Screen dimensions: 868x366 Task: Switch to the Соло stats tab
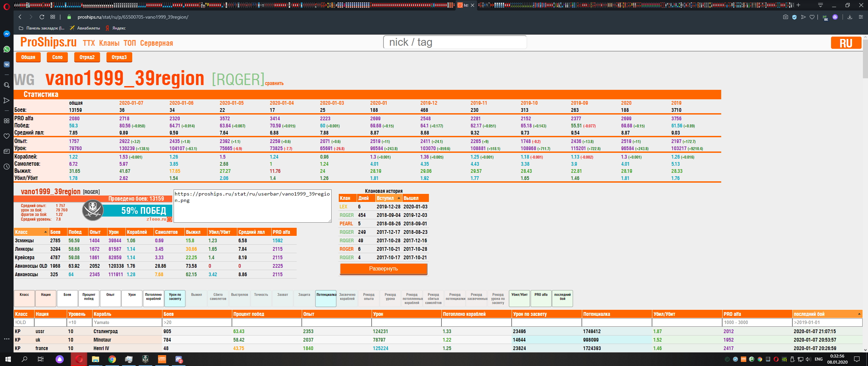[57, 57]
